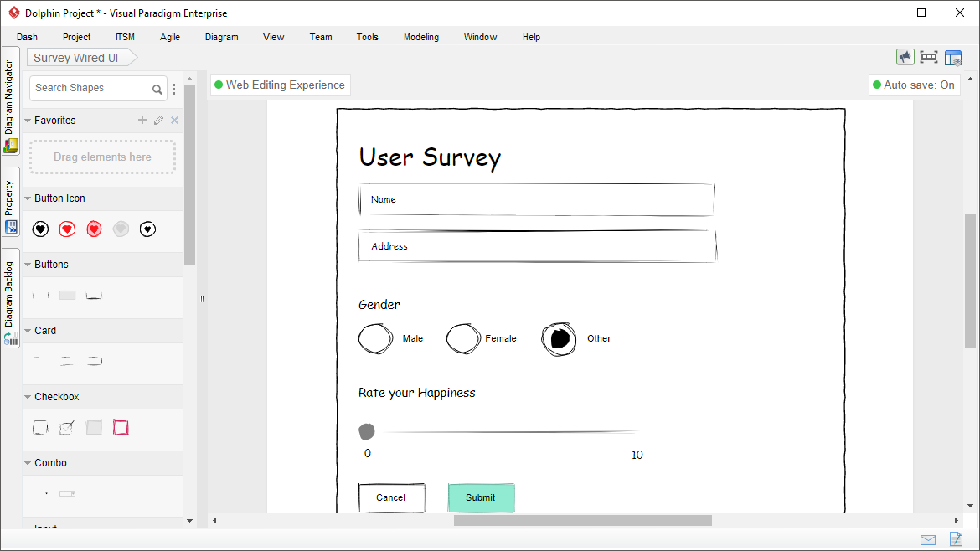Click the Web Editing Experience status indicator
Viewport: 980px width, 551px height.
(x=280, y=85)
